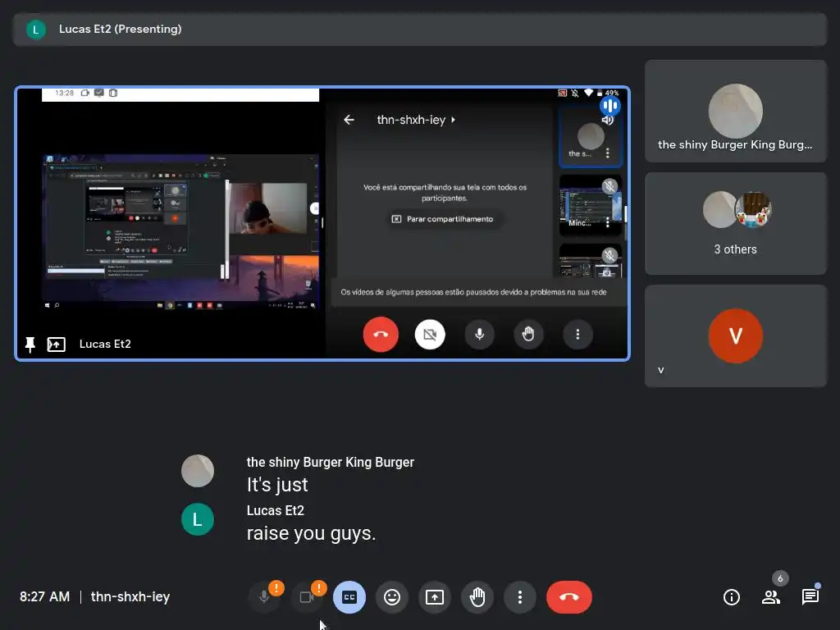Open options dots on 'the s...' tile in shared screen
This screenshot has height=630, width=840.
[x=608, y=153]
